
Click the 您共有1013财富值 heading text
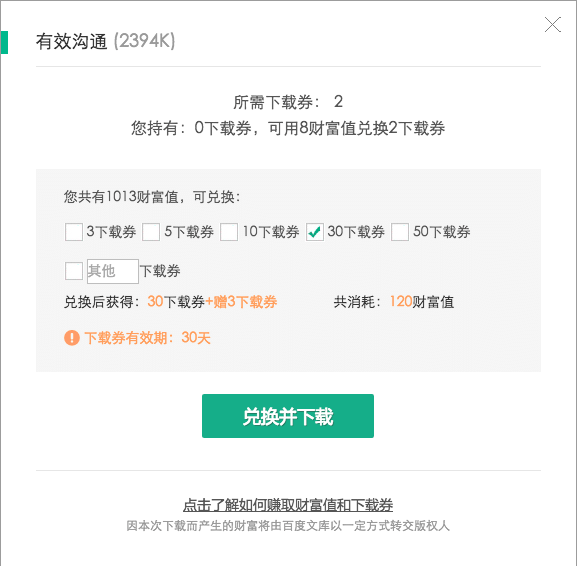[x=152, y=197]
